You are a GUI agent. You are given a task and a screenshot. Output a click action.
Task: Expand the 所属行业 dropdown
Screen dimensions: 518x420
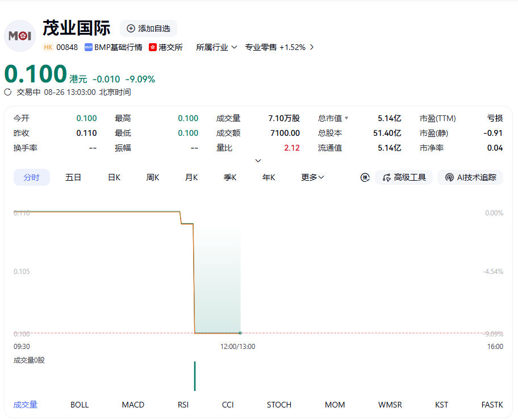coord(216,47)
